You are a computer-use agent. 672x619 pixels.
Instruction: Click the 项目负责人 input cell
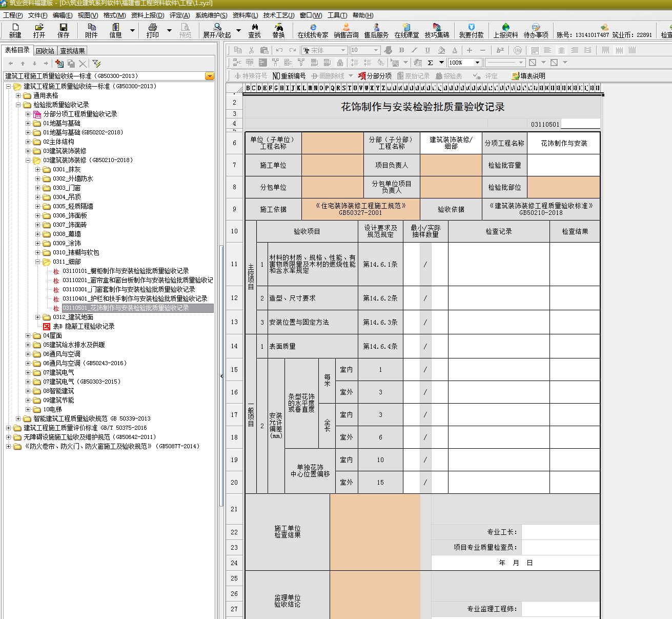click(x=451, y=165)
